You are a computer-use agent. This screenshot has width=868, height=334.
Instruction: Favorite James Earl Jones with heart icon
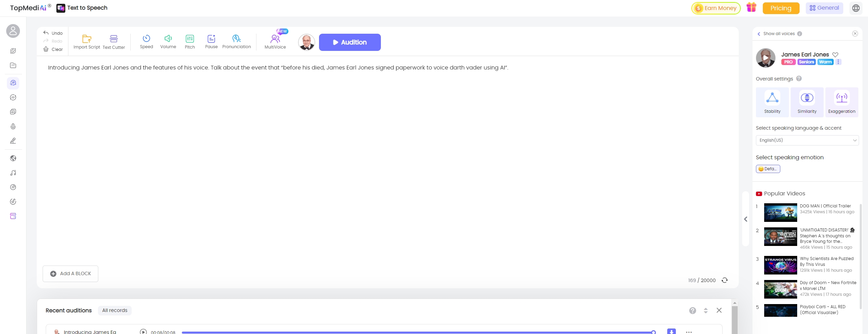pos(835,55)
